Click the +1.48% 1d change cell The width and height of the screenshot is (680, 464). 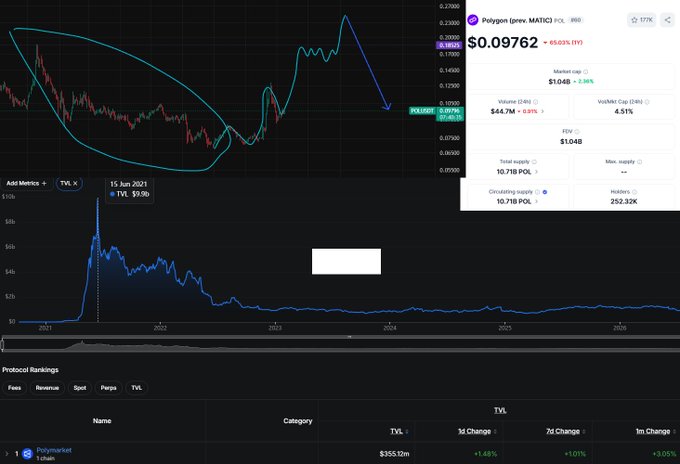pos(485,454)
